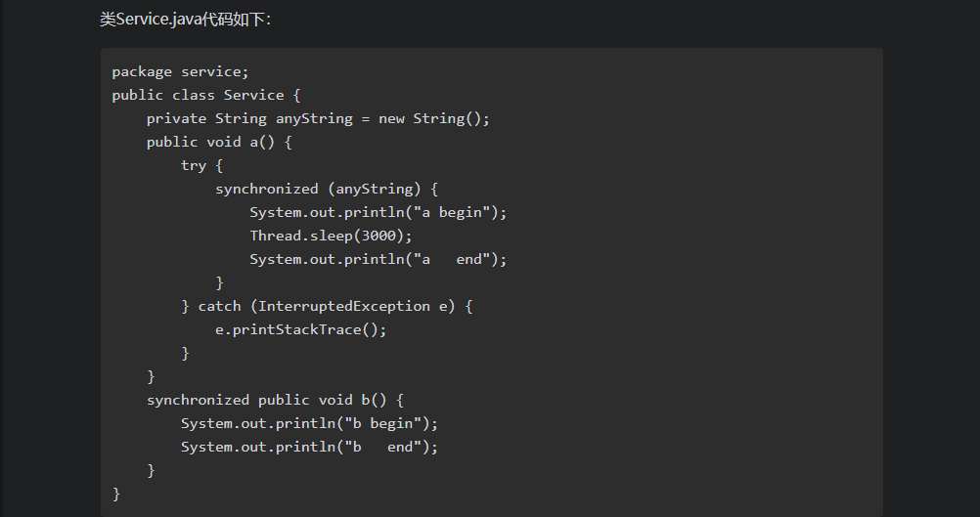
Task: Click the closing brace of synchronized block
Action: coord(219,282)
